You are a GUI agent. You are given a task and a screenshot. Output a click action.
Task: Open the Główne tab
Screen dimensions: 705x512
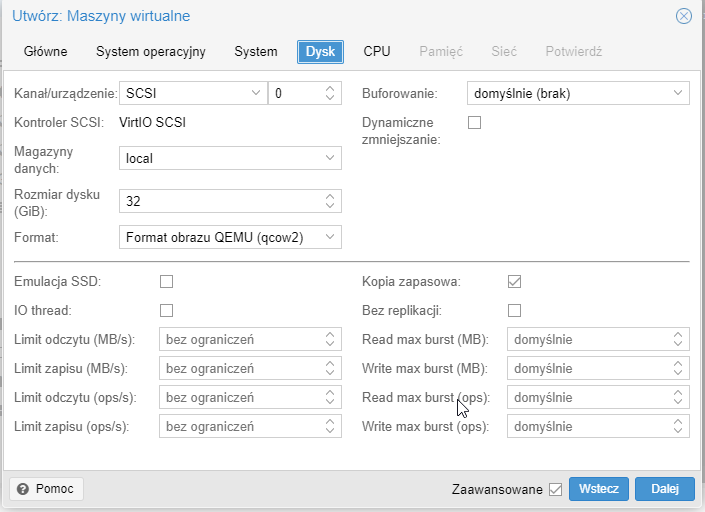tap(46, 51)
